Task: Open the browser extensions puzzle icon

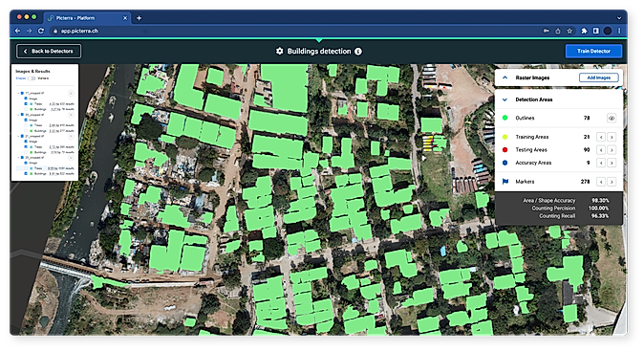Action: pyautogui.click(x=584, y=31)
